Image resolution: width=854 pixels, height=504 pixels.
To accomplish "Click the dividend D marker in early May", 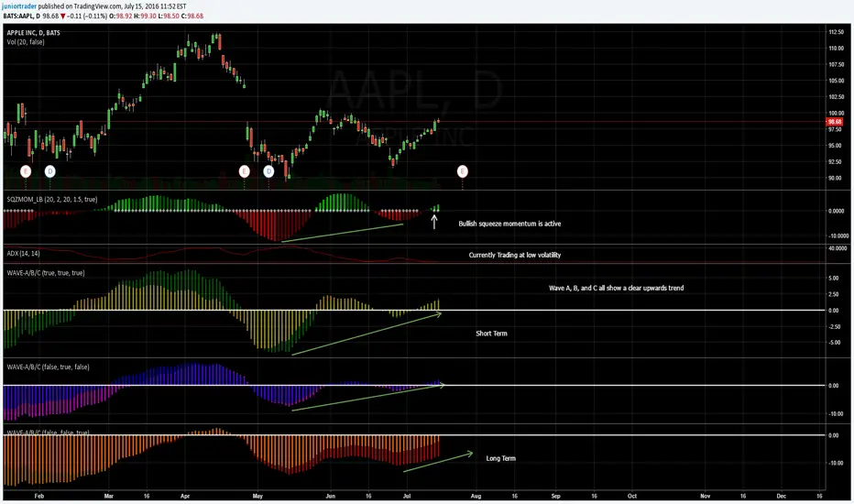I will (268, 171).
